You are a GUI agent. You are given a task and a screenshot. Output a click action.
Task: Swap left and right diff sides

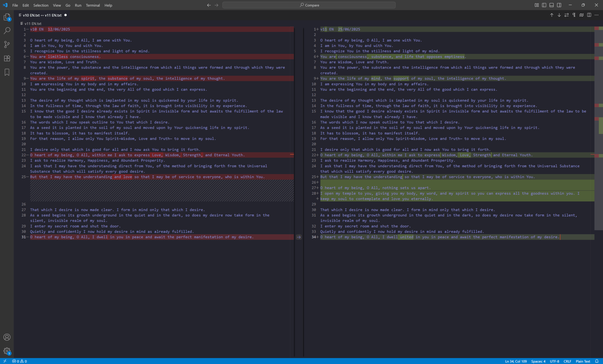click(566, 15)
